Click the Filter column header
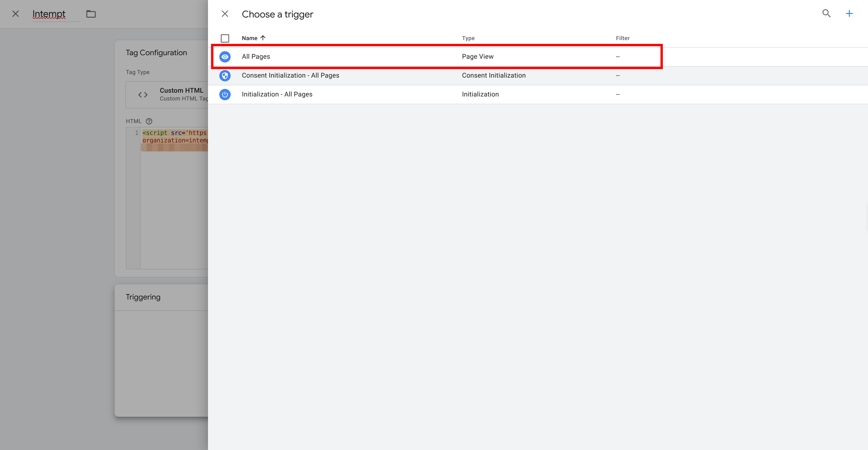 622,38
